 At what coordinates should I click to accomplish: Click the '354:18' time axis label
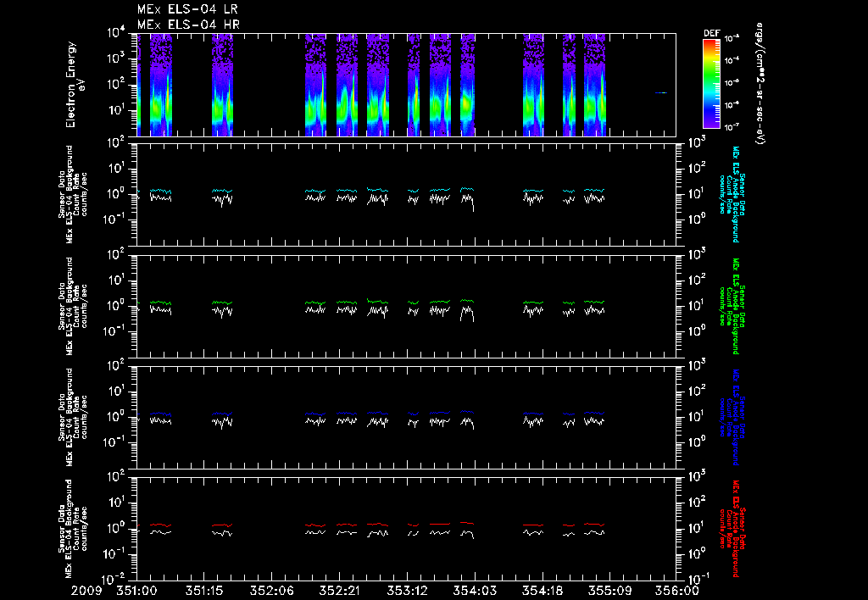point(542,592)
